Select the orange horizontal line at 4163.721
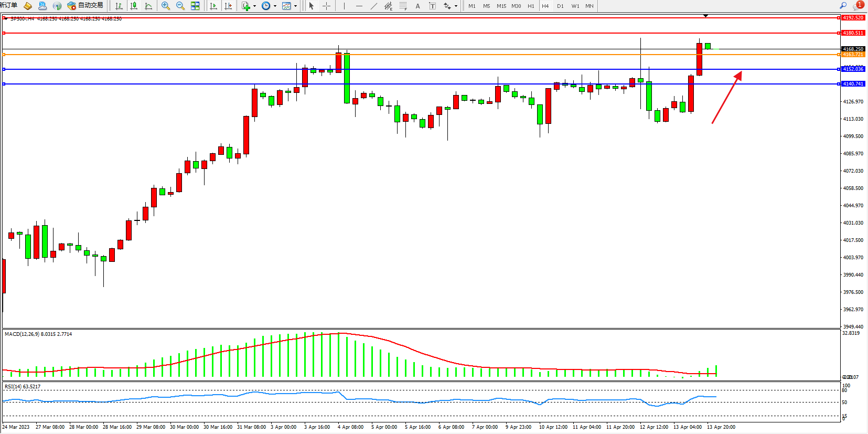 pyautogui.click(x=420, y=55)
